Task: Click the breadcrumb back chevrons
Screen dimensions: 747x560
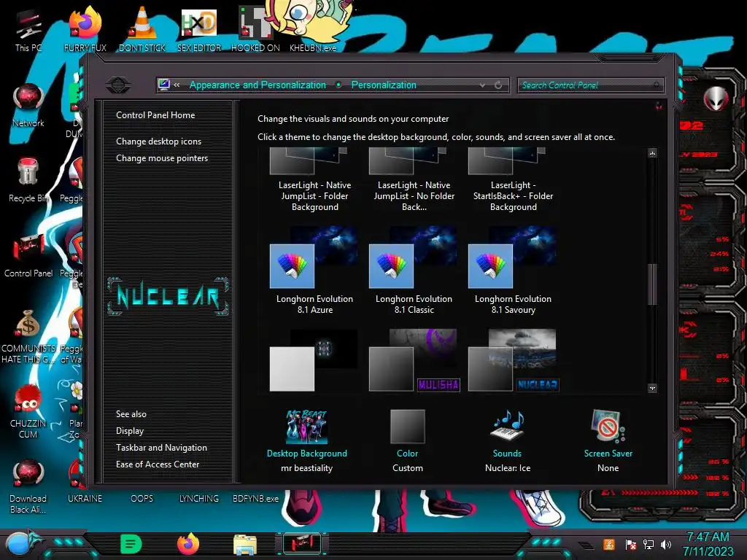Action: (x=177, y=85)
